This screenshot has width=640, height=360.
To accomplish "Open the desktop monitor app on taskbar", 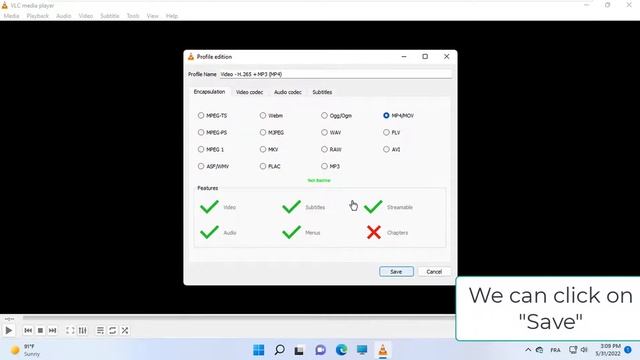I will pyautogui.click(x=362, y=350).
